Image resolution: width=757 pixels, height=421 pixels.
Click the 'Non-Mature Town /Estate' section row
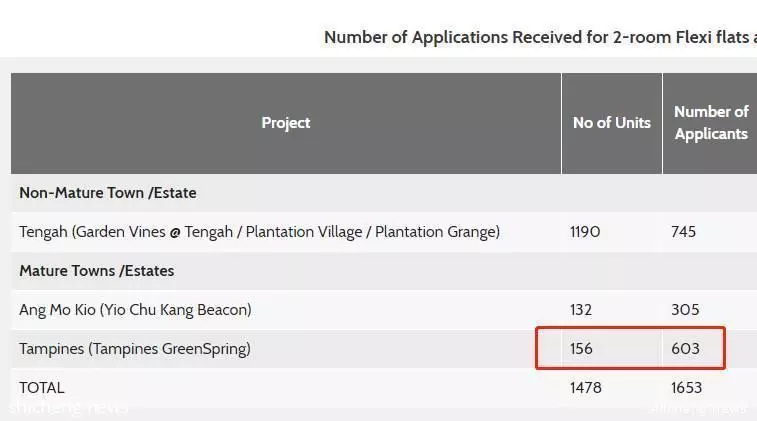pos(384,193)
